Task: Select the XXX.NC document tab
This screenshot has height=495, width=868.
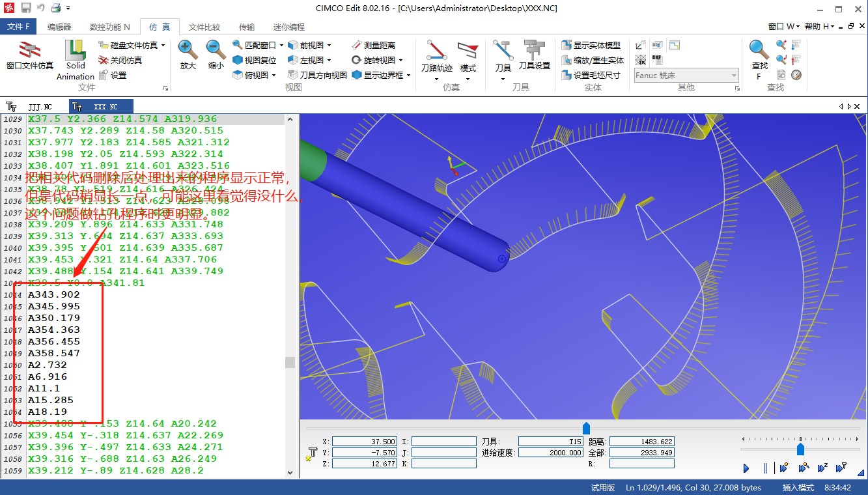Action: (x=100, y=106)
